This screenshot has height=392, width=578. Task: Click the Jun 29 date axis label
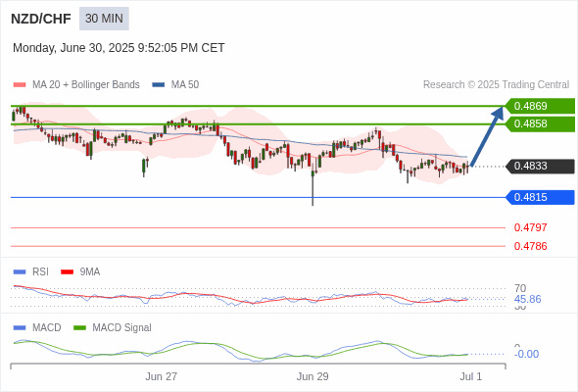[x=313, y=376]
